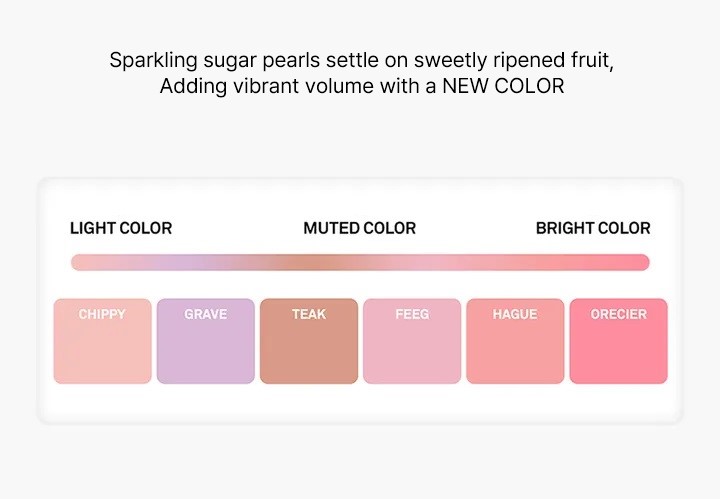Click the BRIGHT COLOR heading
The width and height of the screenshot is (720, 499).
click(x=593, y=228)
